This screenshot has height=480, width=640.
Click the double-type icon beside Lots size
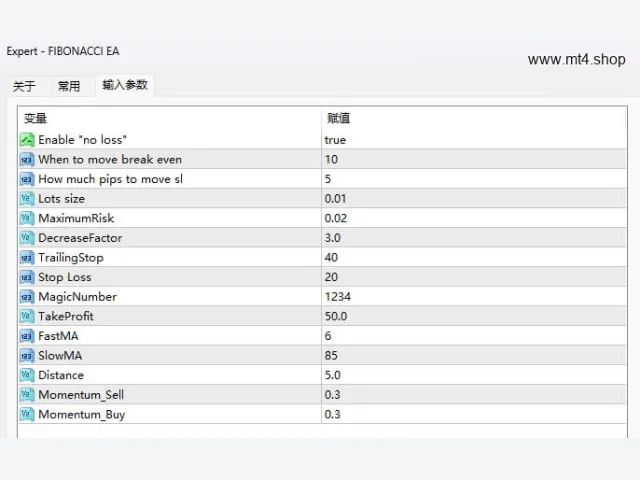pyautogui.click(x=27, y=199)
